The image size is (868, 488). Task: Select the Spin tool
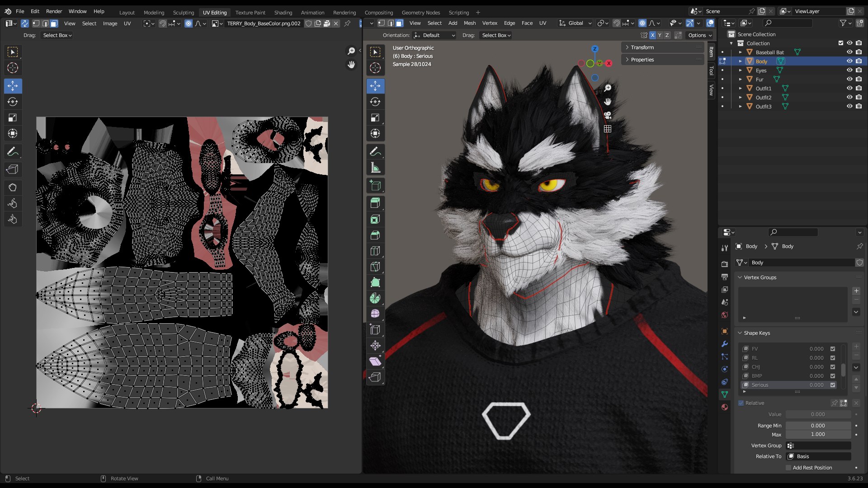(375, 298)
